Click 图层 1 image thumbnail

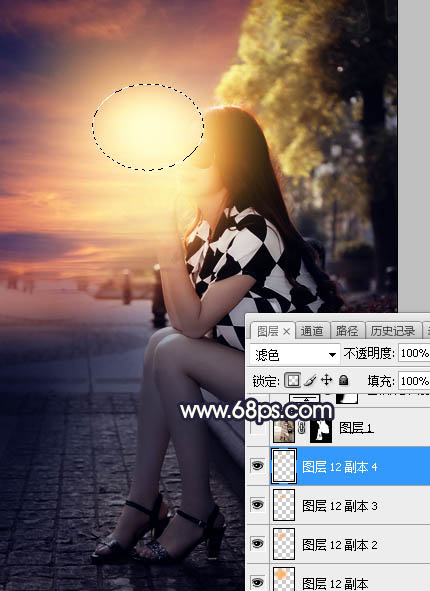284,430
